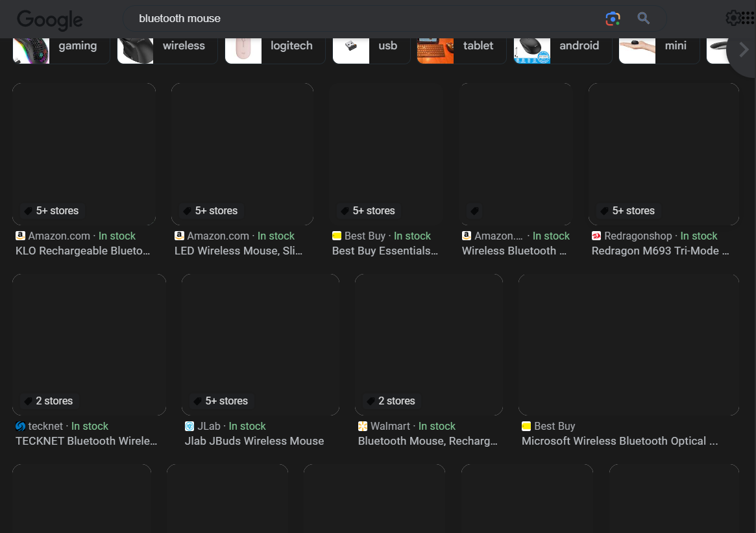756x533 pixels.
Task: Click the Google logo
Action: 50,19
